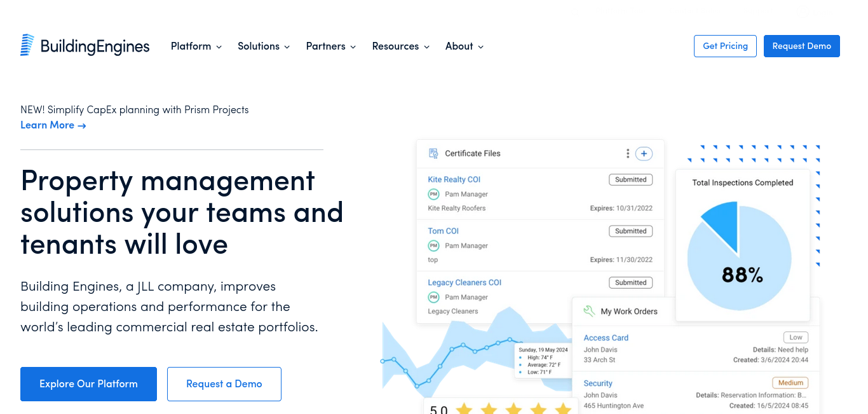868x414 pixels.
Task: Click the My Work Orders heading
Action: [629, 312]
